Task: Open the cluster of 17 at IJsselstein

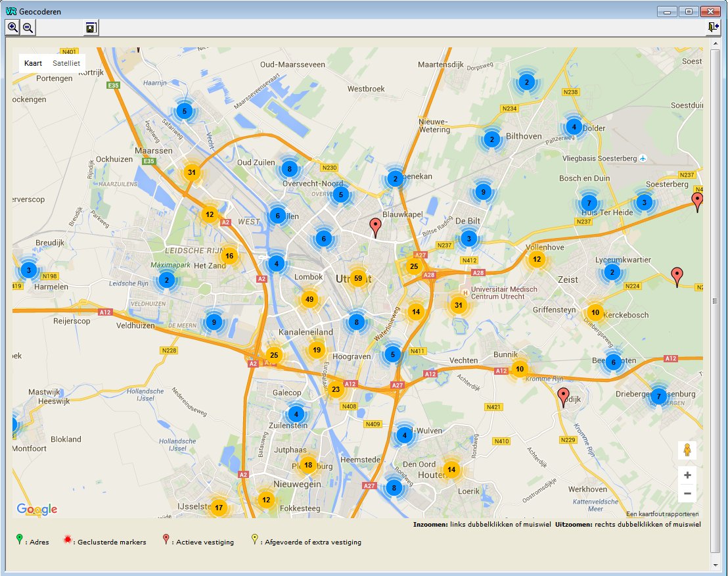Action: (x=219, y=508)
